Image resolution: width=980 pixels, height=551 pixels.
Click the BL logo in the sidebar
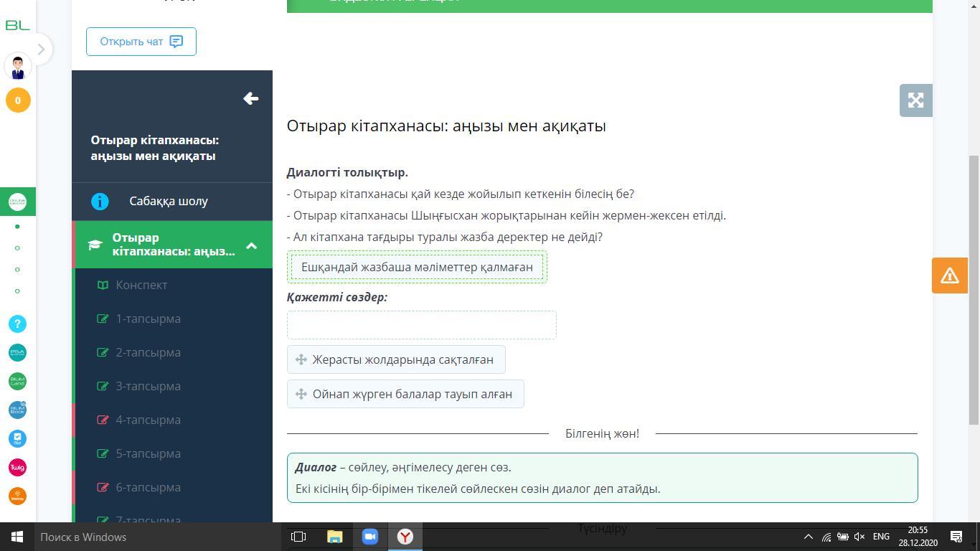17,25
